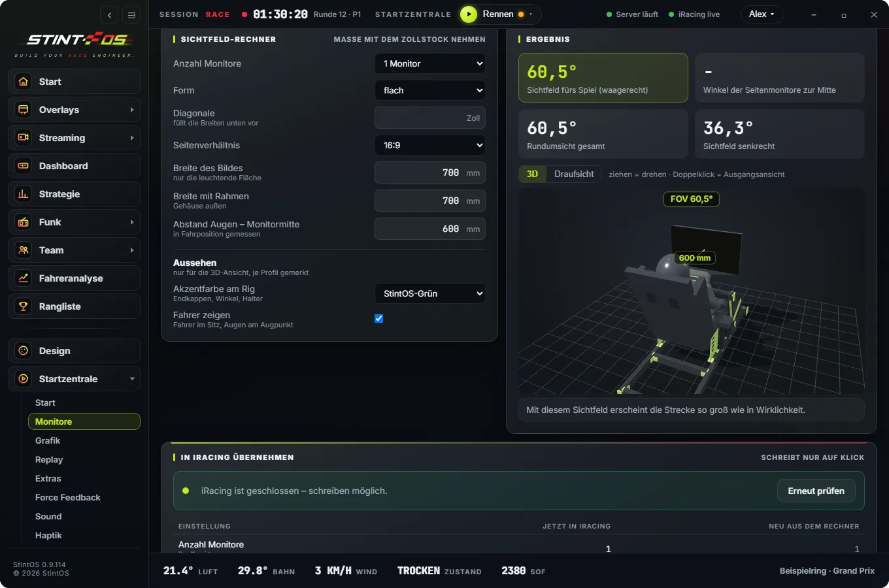
Task: Switch view to 3D
Action: (533, 174)
